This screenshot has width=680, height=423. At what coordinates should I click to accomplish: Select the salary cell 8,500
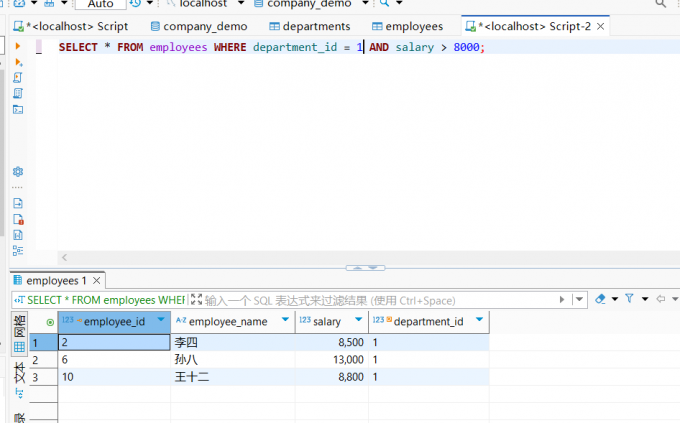[x=332, y=342]
